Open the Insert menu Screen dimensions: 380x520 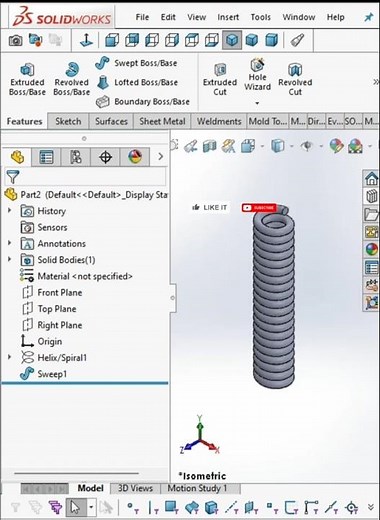228,17
